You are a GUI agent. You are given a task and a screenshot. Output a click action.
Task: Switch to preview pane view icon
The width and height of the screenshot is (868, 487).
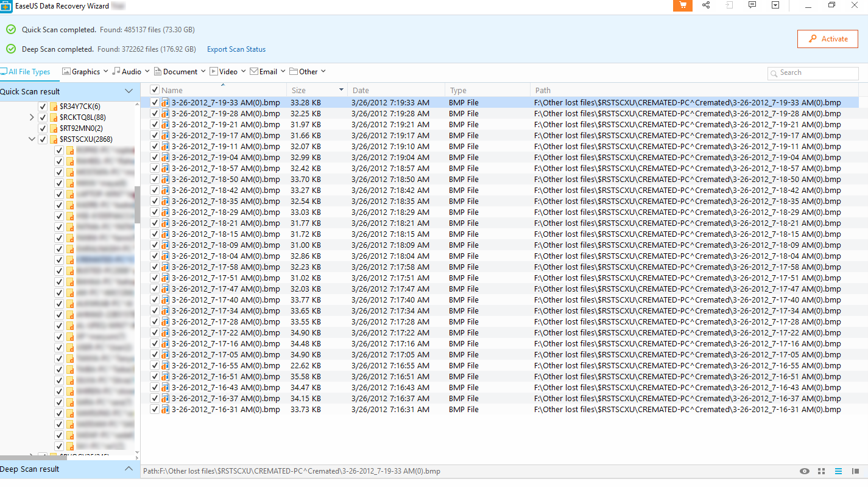pos(856,471)
